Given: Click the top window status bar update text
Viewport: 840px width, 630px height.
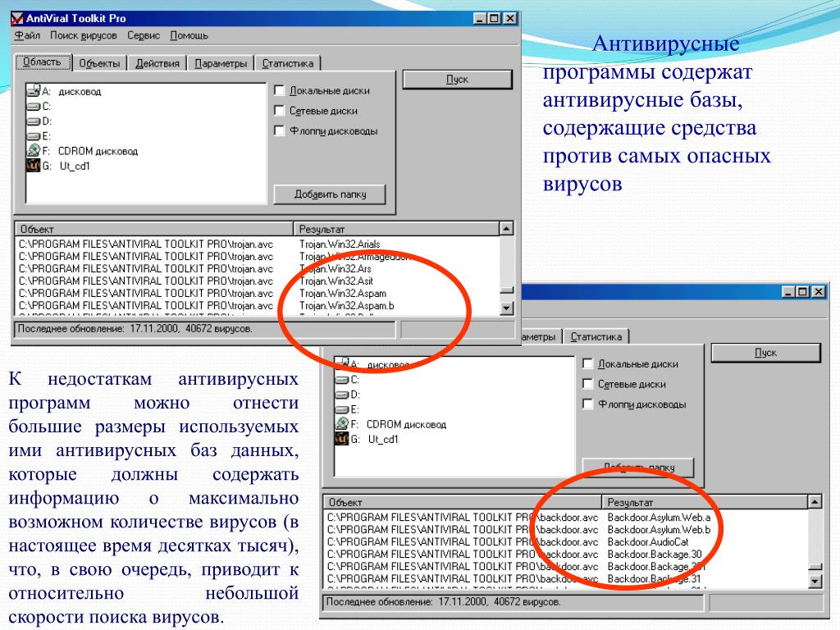Looking at the screenshot, I should (x=135, y=329).
